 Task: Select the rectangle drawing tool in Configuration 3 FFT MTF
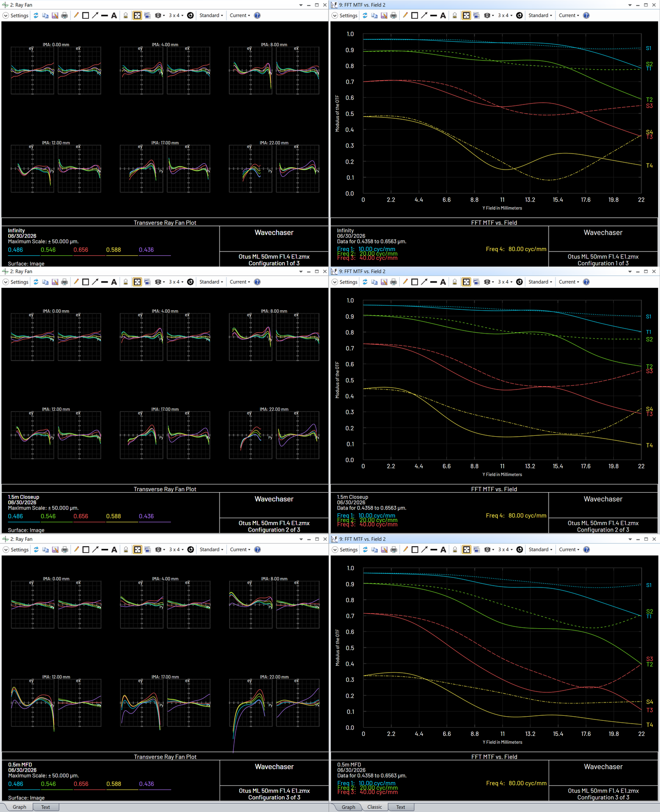tap(415, 549)
